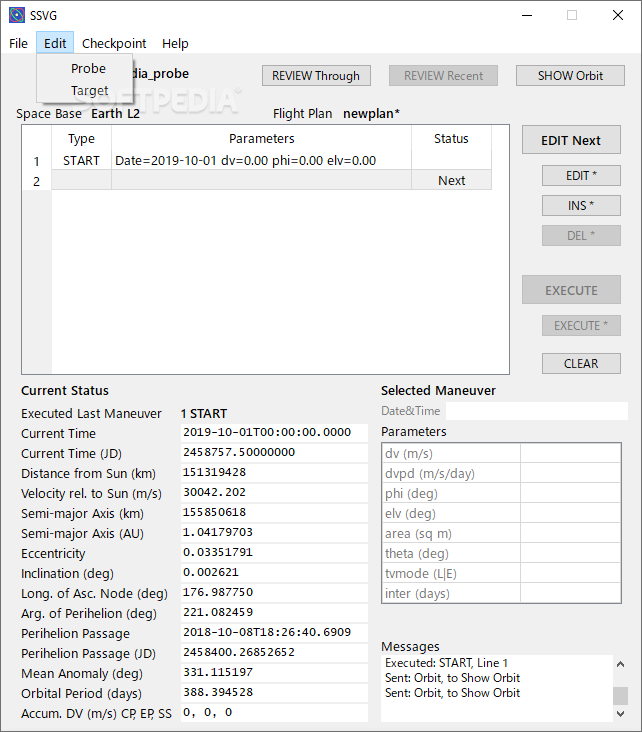Viewport: 642px width, 732px height.
Task: Click row header number 1
Action: [36, 162]
